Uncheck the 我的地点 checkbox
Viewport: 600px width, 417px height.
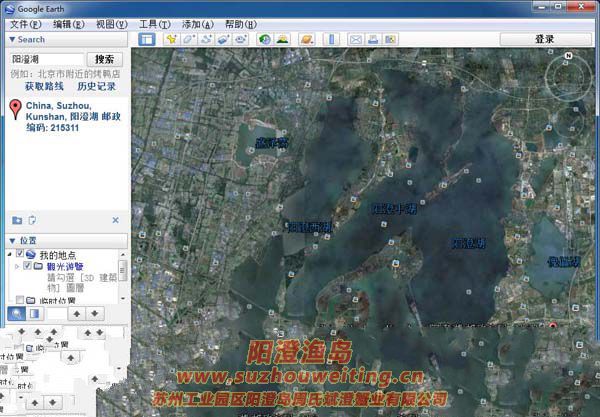tap(20, 255)
